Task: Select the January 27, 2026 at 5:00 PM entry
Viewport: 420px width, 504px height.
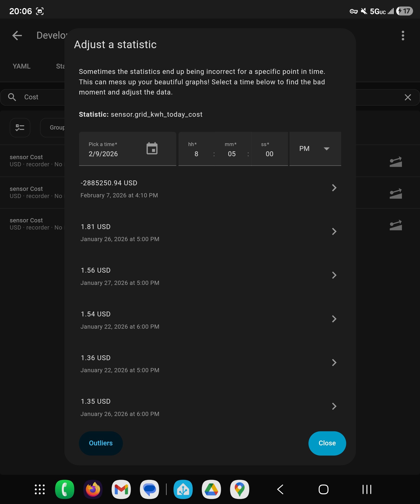Action: point(210,276)
